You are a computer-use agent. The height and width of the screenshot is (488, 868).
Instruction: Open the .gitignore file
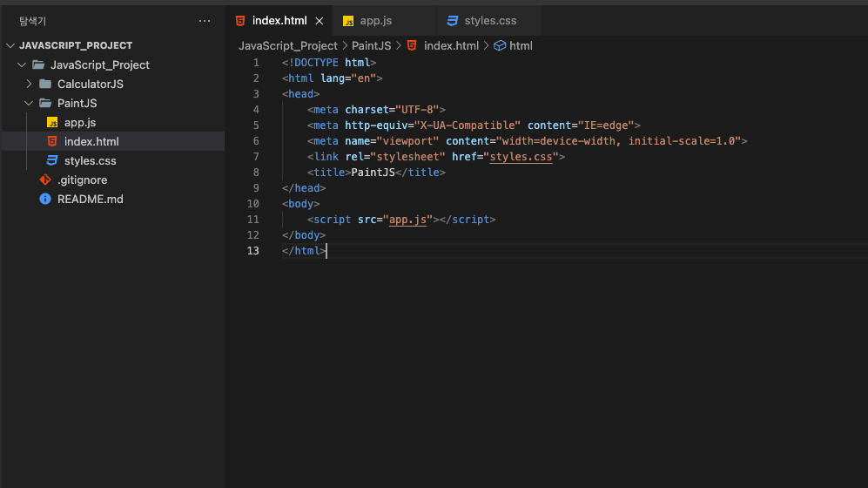113,180
